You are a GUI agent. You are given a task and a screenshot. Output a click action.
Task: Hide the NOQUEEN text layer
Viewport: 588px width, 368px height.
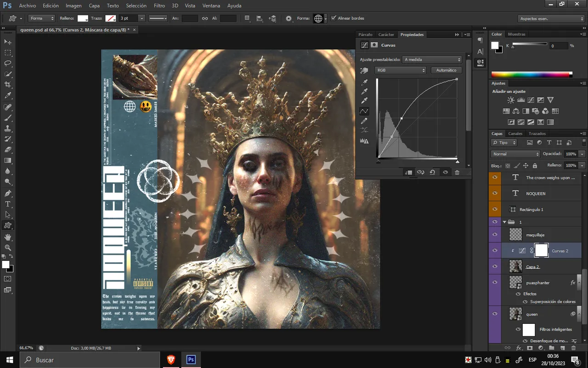[495, 193]
